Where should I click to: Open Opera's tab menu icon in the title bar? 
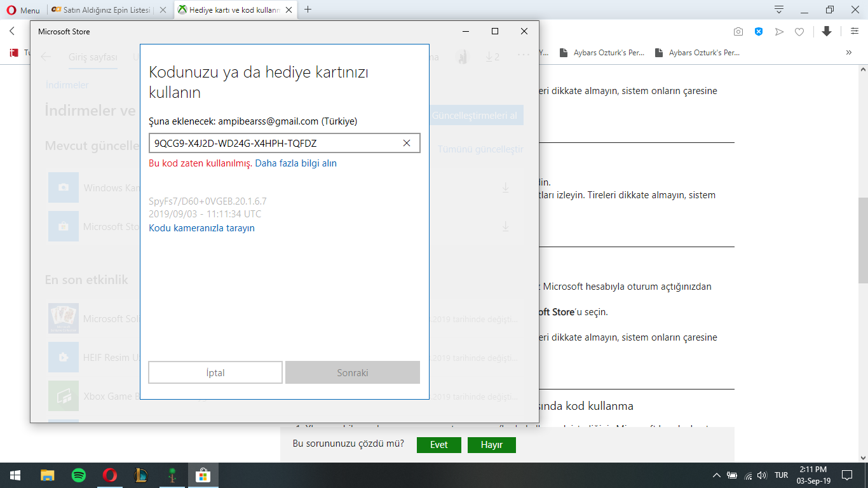point(779,10)
